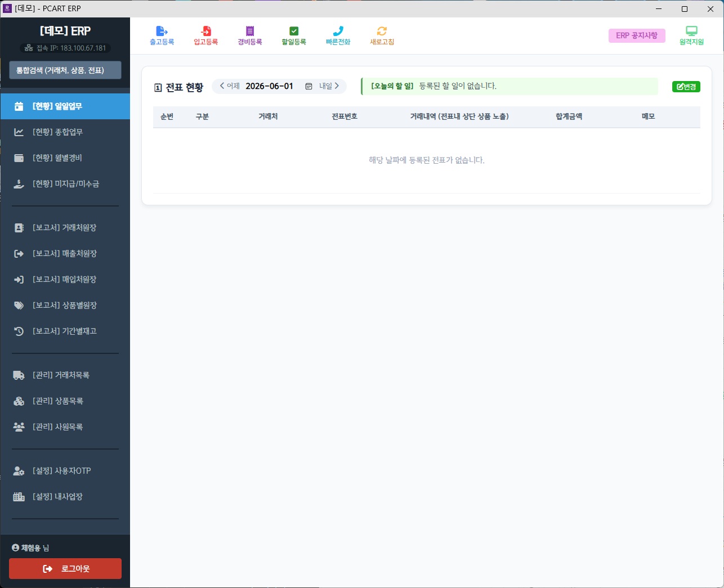
Task: Click the 내사업장 building icon
Action: (19, 497)
